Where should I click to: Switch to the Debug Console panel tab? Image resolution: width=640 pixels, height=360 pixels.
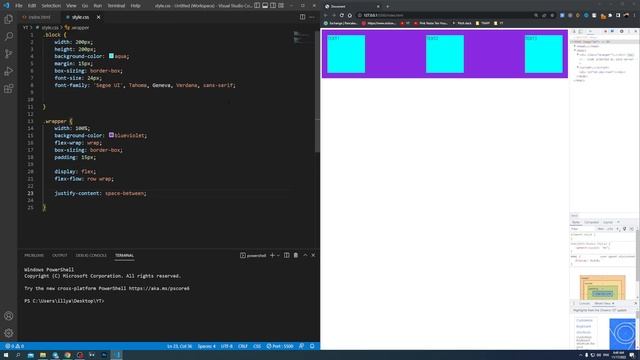click(91, 256)
